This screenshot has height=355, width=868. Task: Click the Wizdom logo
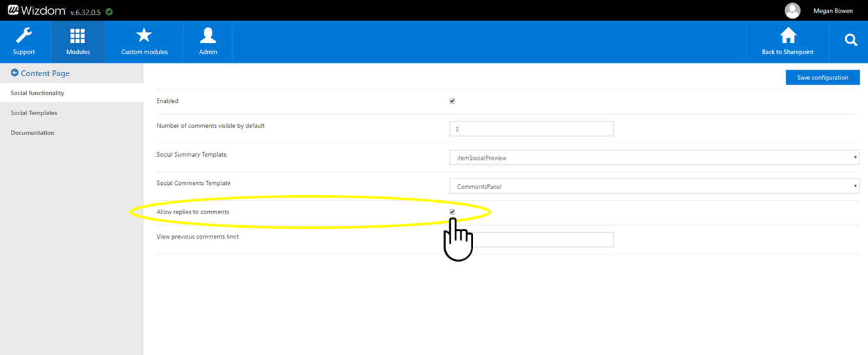pos(37,10)
